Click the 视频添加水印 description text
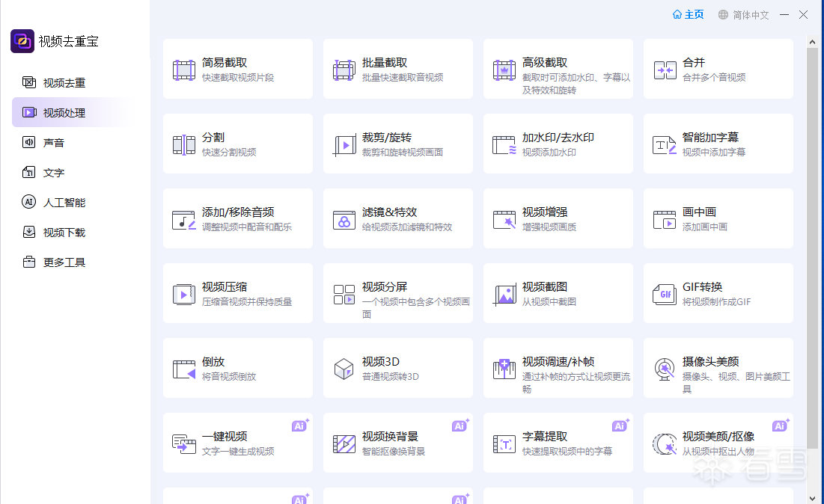Viewport: 824px width, 504px height. point(549,153)
